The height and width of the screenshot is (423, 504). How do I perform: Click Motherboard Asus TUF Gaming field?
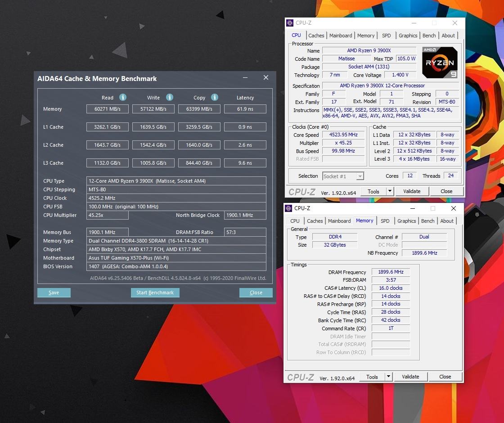pyautogui.click(x=176, y=258)
